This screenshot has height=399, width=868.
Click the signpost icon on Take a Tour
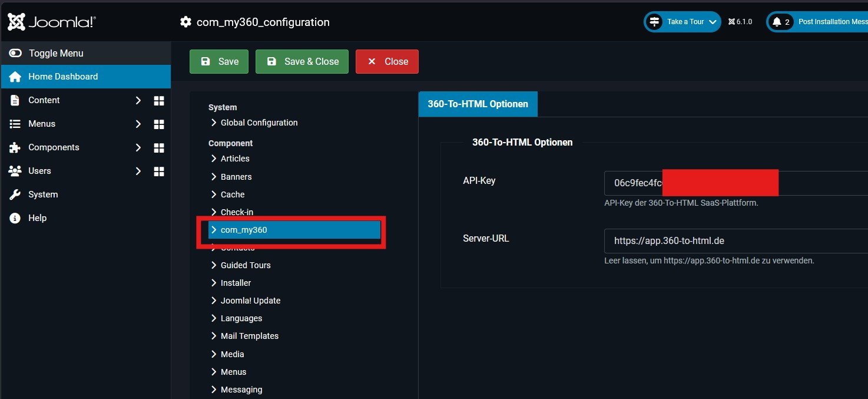654,22
